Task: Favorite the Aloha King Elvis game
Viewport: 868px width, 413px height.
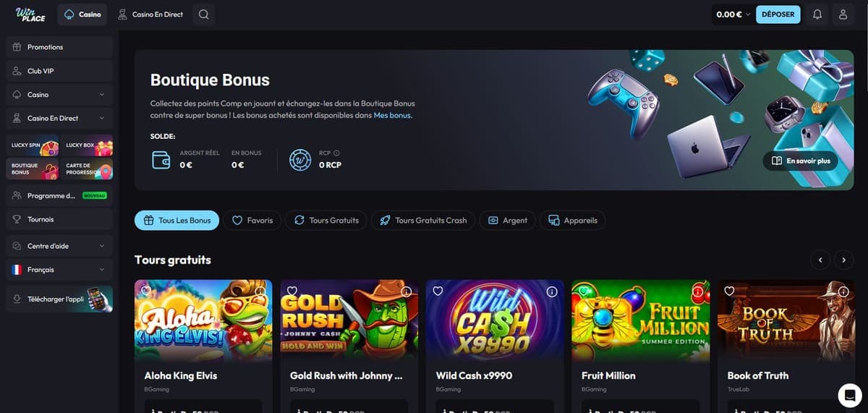Action: [x=146, y=291]
